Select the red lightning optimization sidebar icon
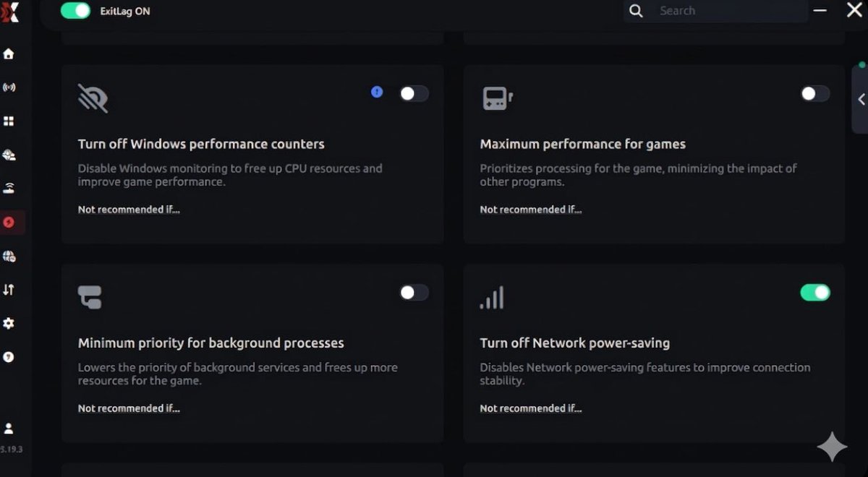Screen dimensions: 868x477 (x=9, y=223)
